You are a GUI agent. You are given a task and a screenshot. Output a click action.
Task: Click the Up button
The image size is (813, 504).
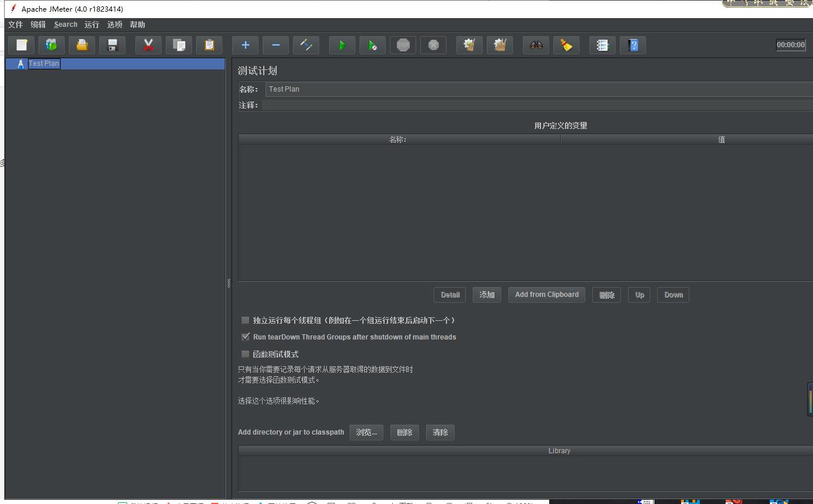pos(640,295)
